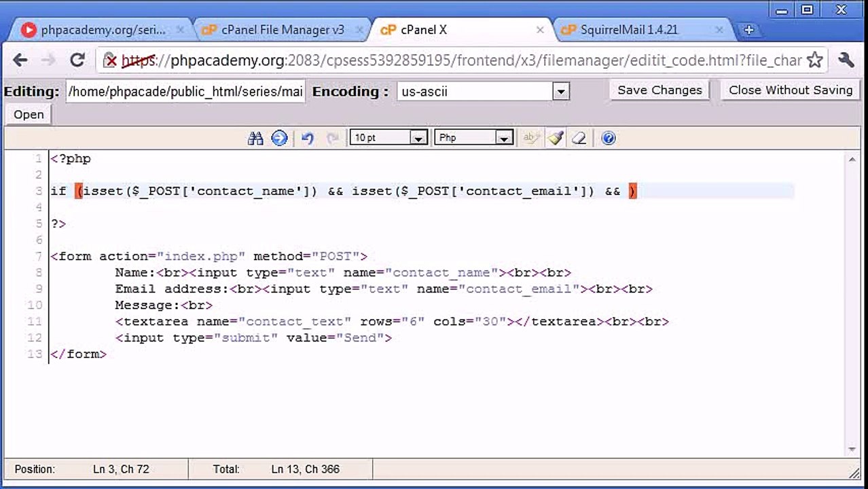Click the browser address bar URL

(462, 60)
